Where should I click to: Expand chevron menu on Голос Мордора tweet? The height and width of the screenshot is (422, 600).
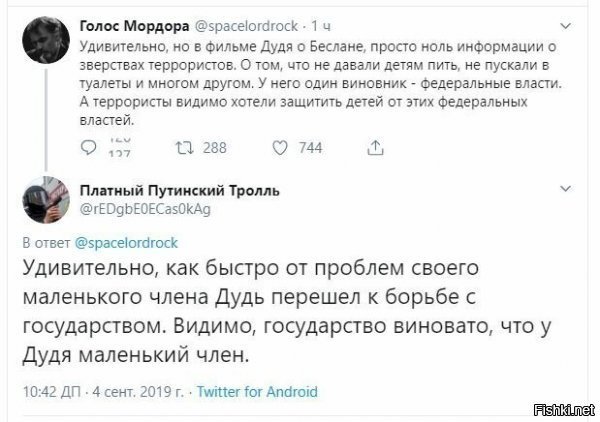point(566,26)
